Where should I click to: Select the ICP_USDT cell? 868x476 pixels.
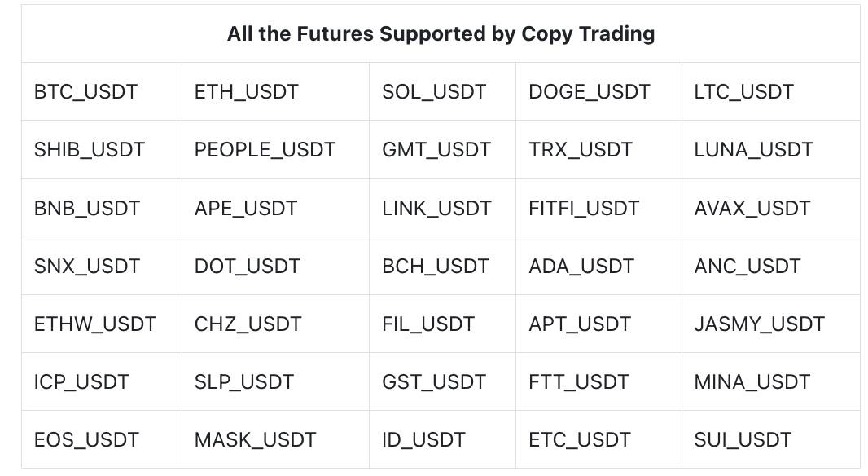click(81, 381)
